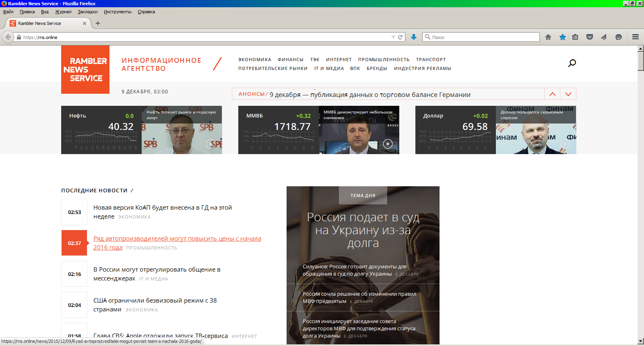This screenshot has height=346, width=644.
Task: Play the ММВБ video
Action: pos(388,144)
